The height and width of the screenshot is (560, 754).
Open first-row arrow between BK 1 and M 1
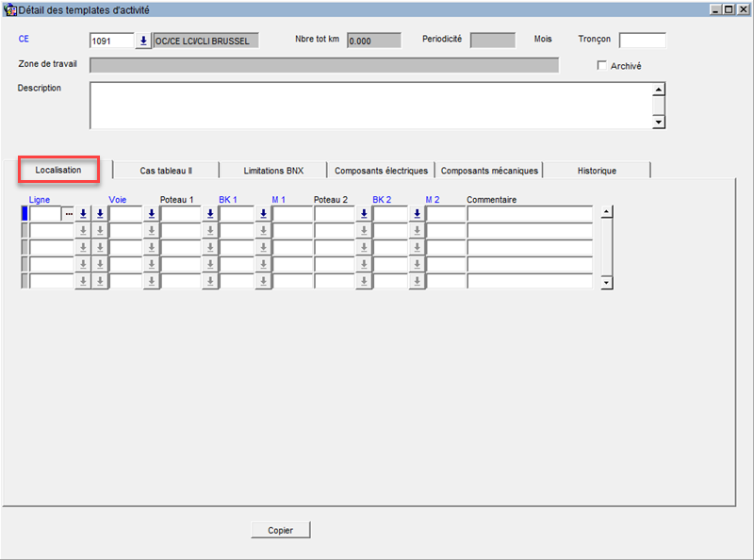[x=264, y=214]
